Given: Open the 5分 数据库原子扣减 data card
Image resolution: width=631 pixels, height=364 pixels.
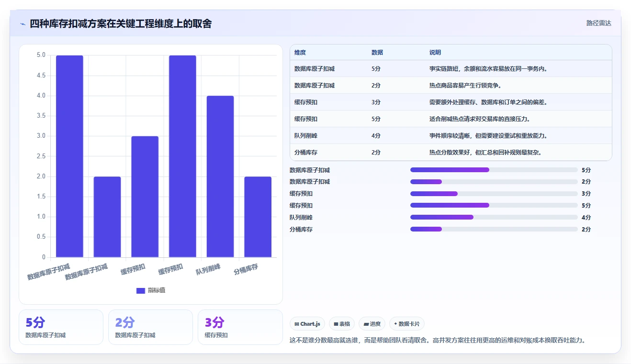Looking at the screenshot, I should [x=61, y=327].
